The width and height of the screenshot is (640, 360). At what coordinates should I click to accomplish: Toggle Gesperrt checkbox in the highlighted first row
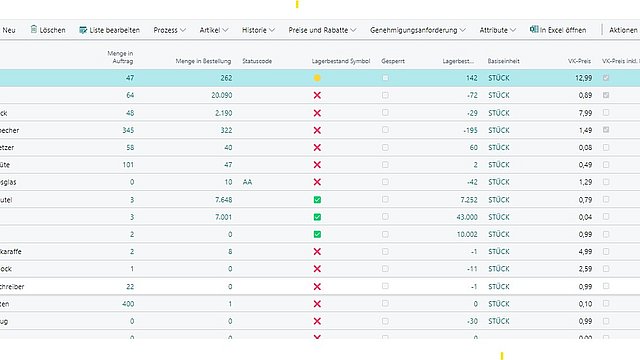[385, 78]
